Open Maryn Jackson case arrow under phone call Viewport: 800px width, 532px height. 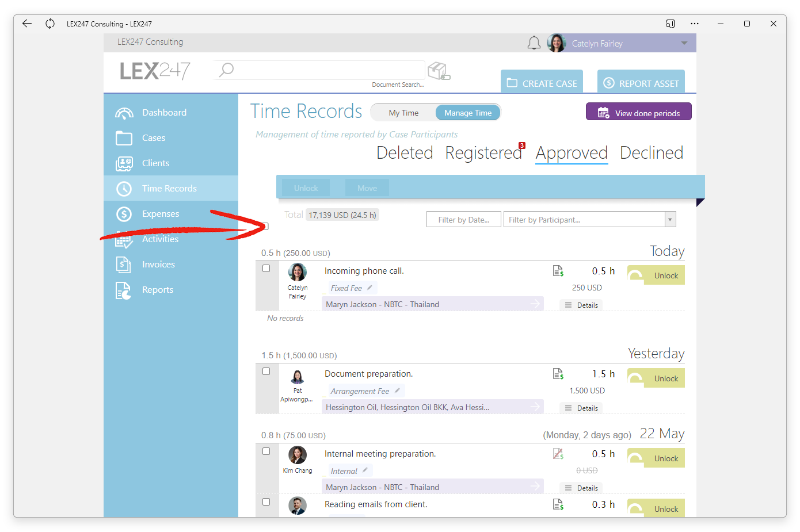coord(535,304)
